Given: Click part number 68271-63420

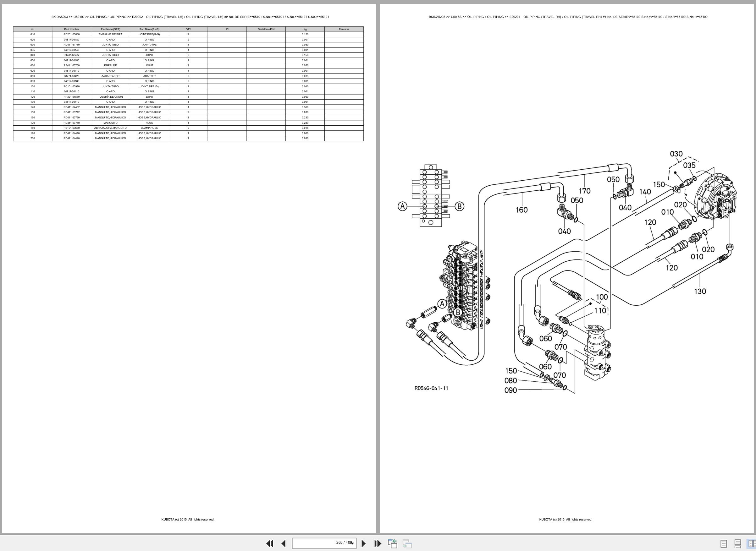Looking at the screenshot, I should click(x=71, y=76).
